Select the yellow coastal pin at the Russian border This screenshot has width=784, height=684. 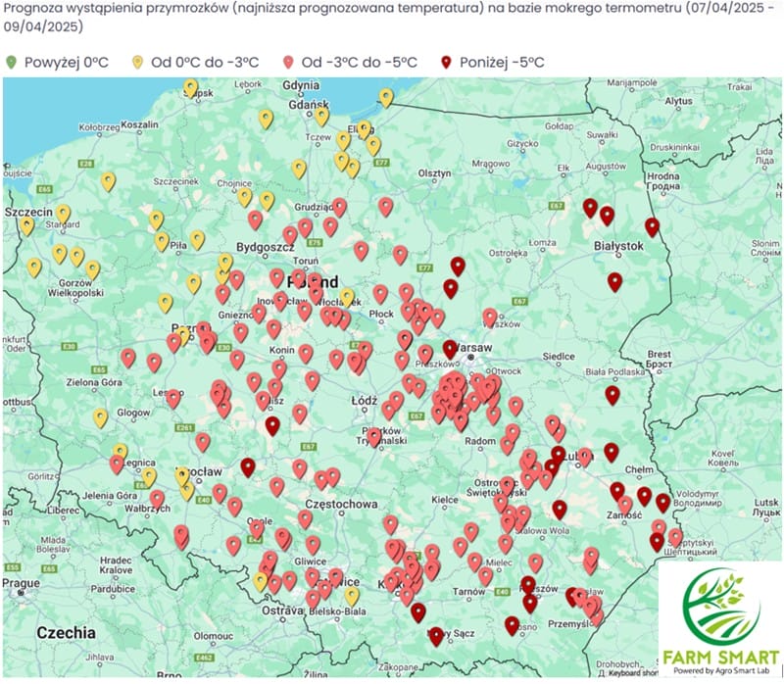386,98
